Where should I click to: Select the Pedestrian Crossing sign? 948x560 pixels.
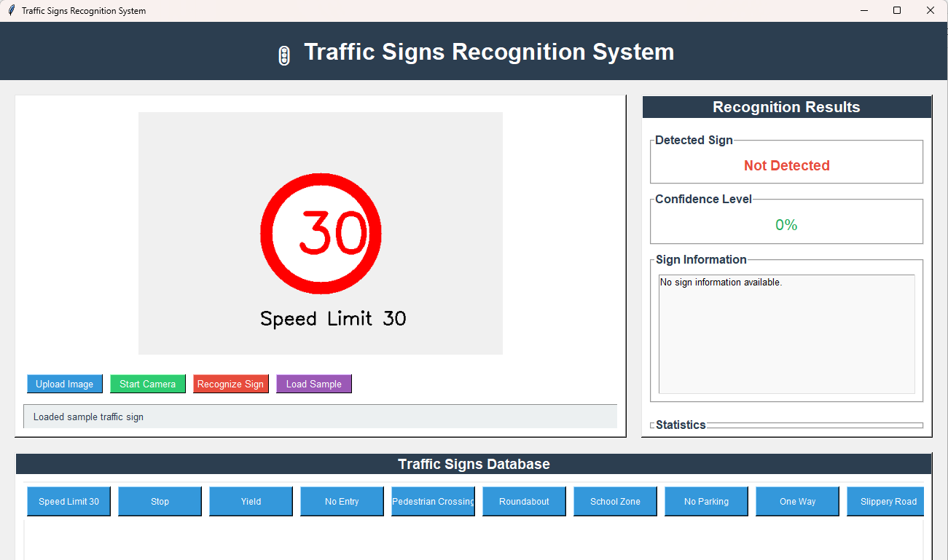(434, 501)
